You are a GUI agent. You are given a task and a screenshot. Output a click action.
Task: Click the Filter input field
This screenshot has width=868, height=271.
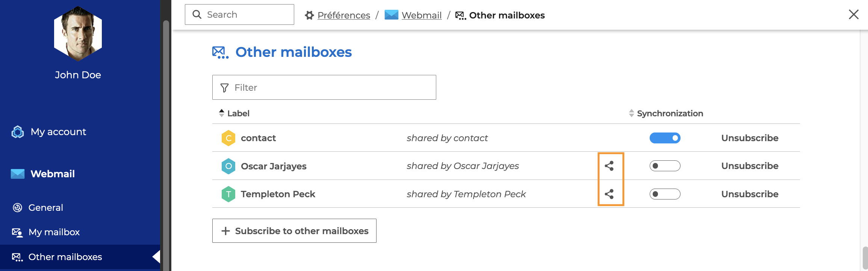tap(324, 87)
